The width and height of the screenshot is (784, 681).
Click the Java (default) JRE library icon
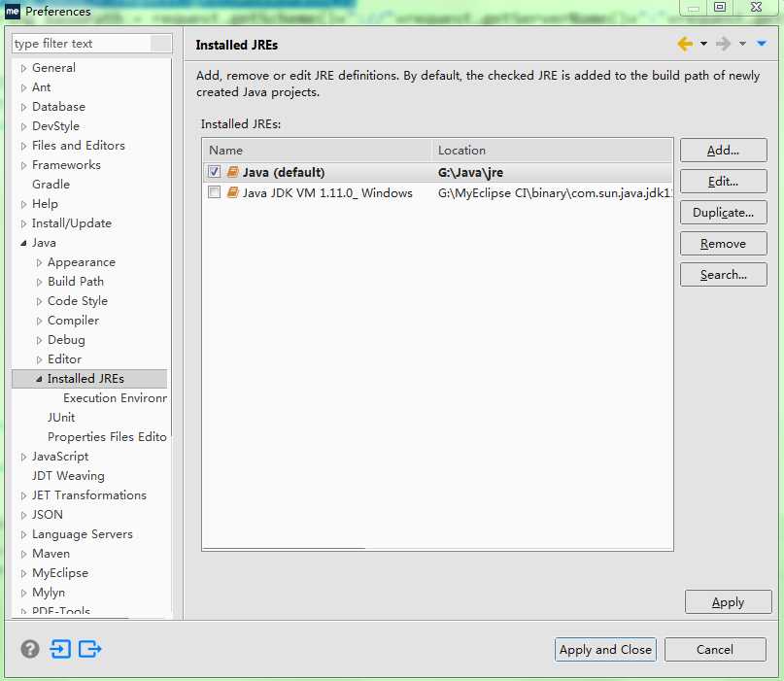(x=232, y=172)
